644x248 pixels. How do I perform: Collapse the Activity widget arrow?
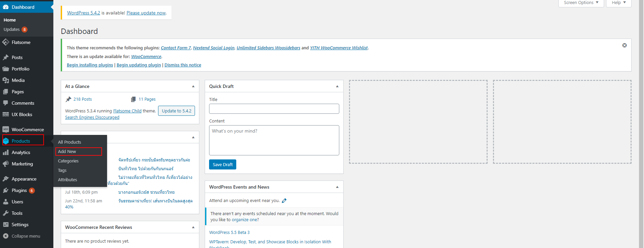(x=193, y=137)
